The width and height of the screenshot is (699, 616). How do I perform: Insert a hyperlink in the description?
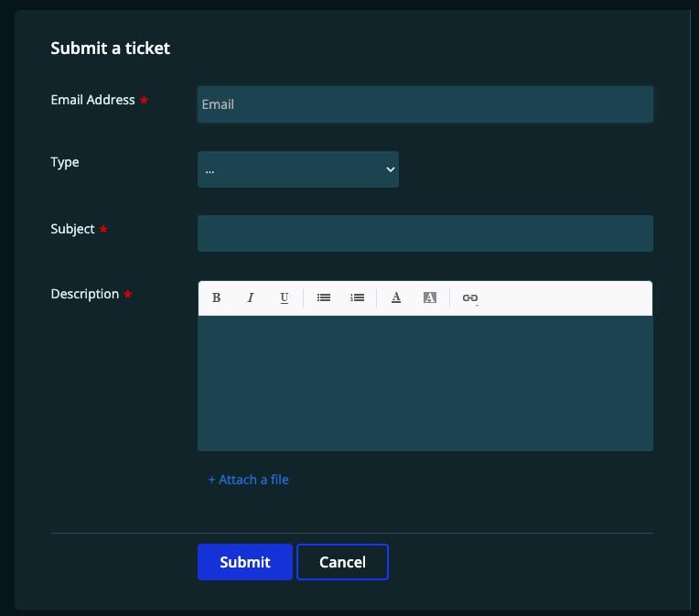470,298
